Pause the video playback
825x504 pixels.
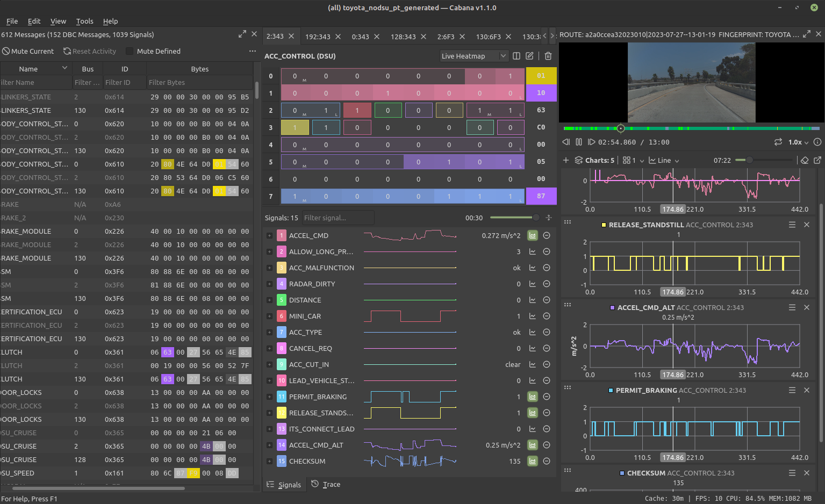(579, 142)
